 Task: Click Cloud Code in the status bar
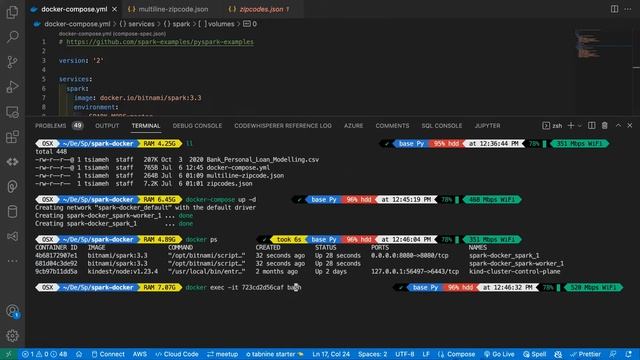point(177,354)
